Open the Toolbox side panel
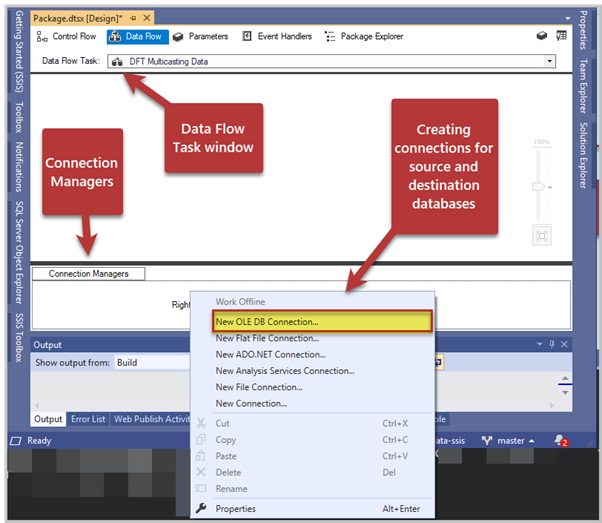Image resolution: width=602 pixels, height=523 pixels. (18, 117)
